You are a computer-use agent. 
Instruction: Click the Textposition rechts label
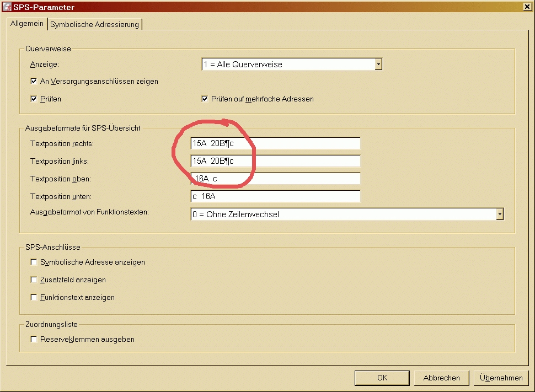click(x=62, y=143)
